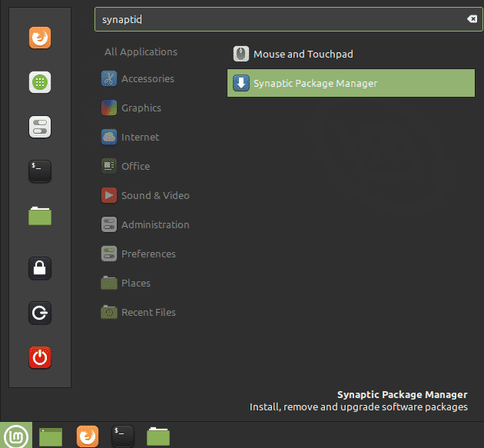Click Show Desktop icon in the panel
This screenshot has width=484, height=448.
click(51, 437)
